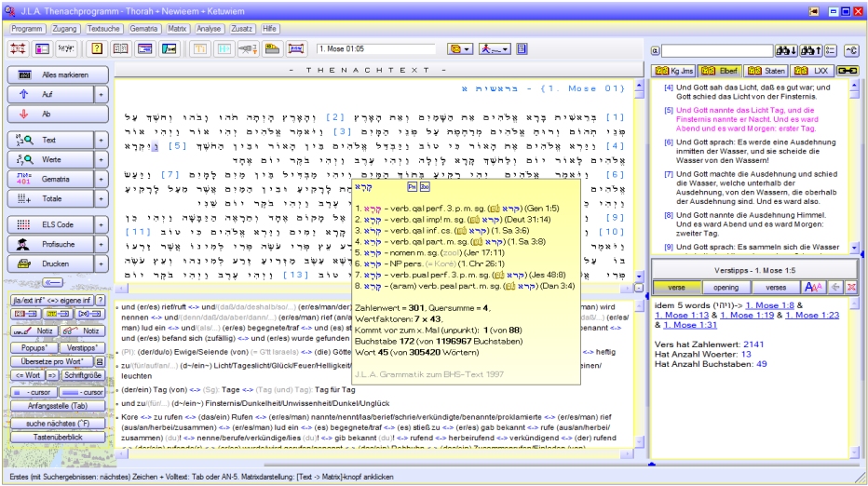868x486 pixels.
Task: Expand the plus next to Totale
Action: coord(101,198)
